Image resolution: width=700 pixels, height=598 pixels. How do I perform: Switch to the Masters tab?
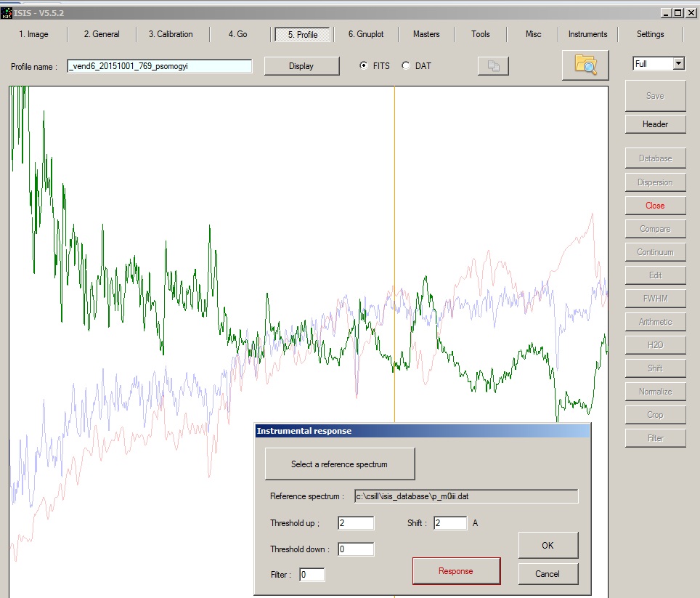tap(426, 34)
